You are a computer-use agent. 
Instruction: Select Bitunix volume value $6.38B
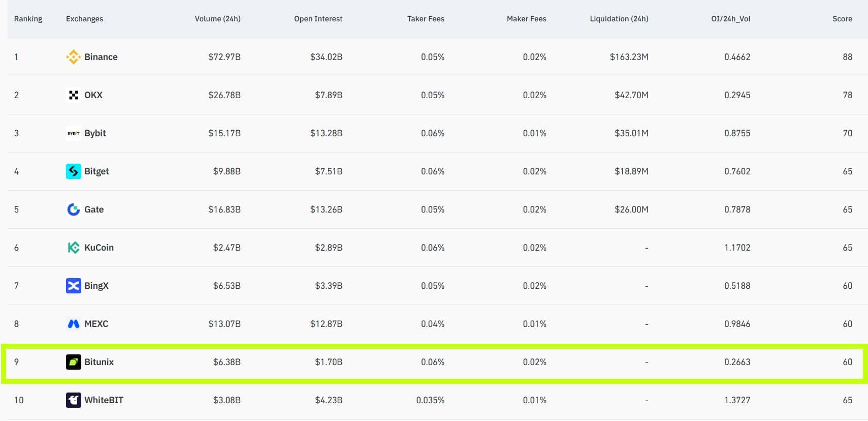point(227,362)
